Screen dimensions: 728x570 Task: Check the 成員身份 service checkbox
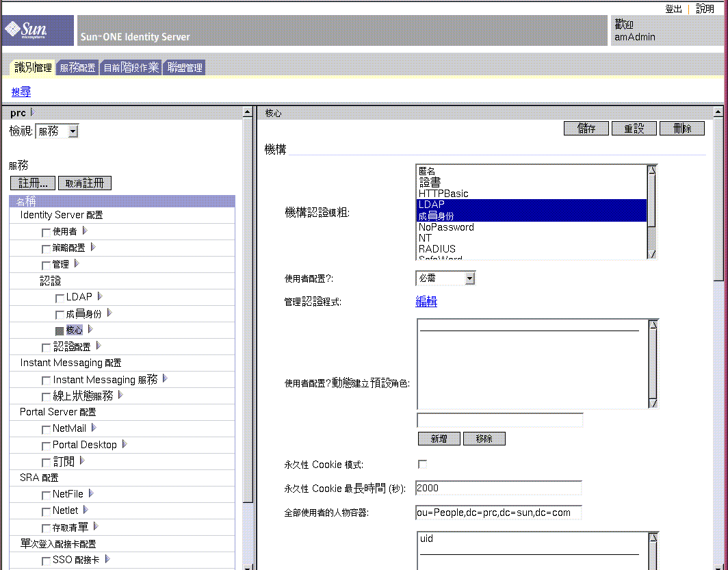(60, 315)
